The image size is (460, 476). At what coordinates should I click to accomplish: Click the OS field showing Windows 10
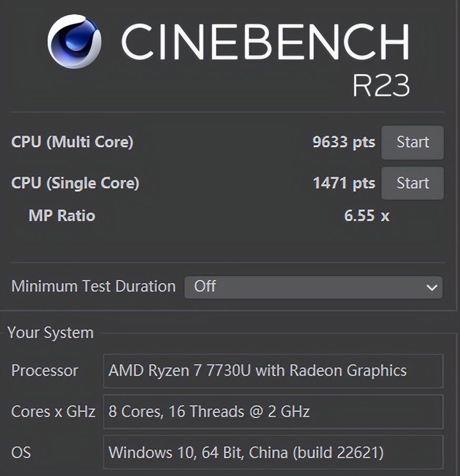coord(273,452)
